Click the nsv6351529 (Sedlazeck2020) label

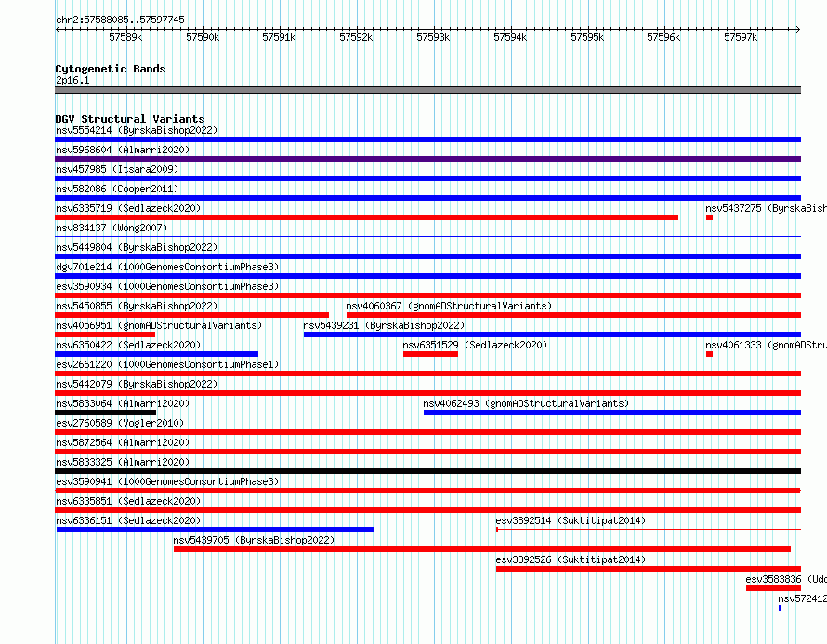[x=475, y=345]
